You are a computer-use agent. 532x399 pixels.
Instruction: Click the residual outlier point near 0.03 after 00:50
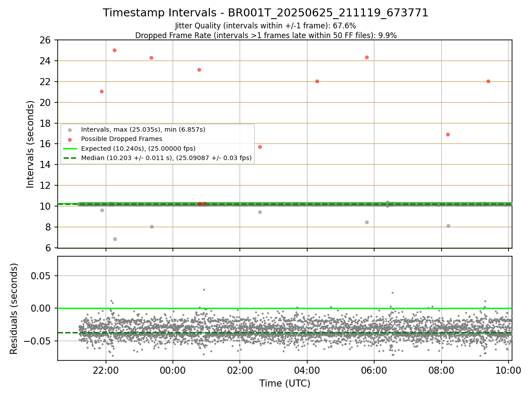coord(204,289)
